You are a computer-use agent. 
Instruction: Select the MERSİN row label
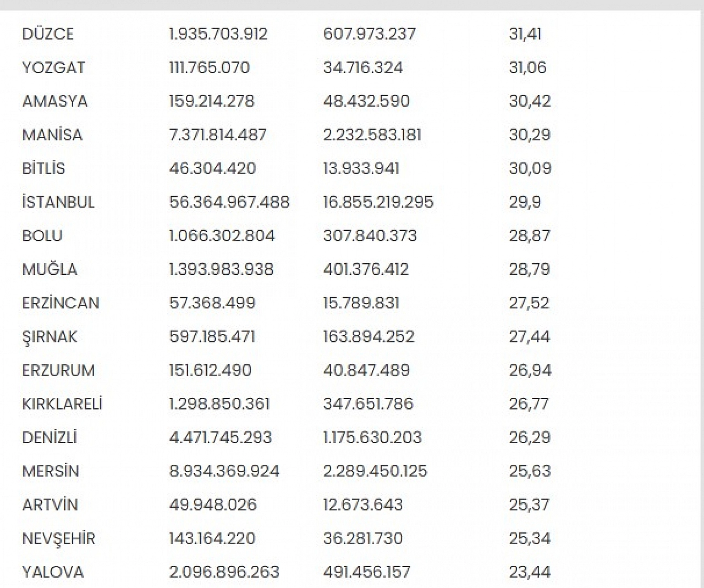pos(51,471)
